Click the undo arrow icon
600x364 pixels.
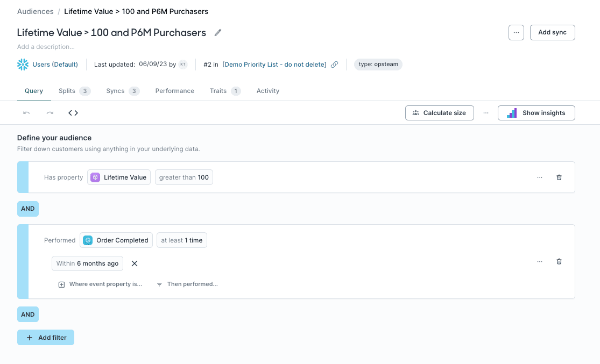click(26, 113)
